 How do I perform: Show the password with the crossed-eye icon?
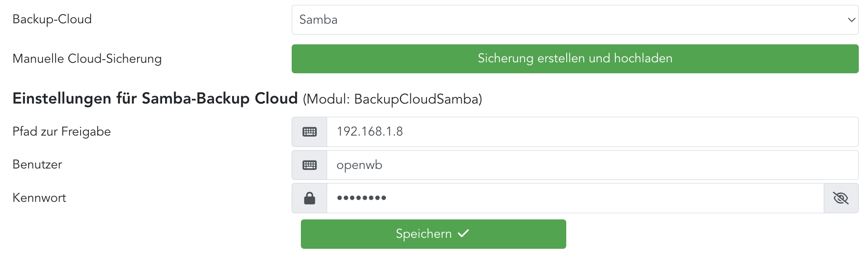click(841, 198)
